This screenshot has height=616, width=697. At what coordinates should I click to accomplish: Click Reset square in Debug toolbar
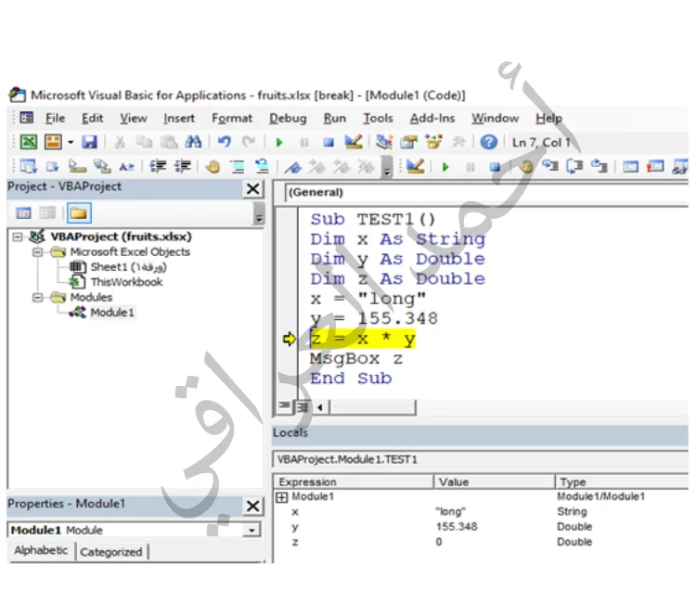(495, 167)
